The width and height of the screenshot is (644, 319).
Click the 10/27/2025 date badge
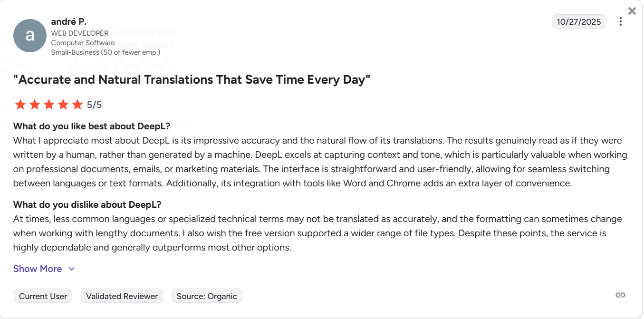(x=579, y=21)
